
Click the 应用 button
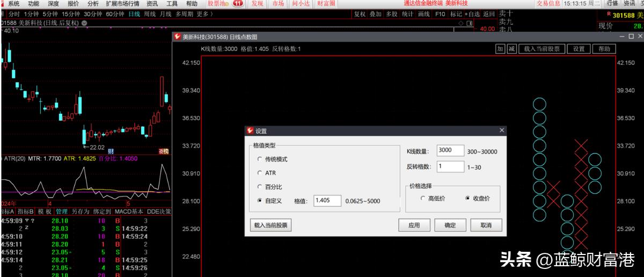tap(414, 225)
